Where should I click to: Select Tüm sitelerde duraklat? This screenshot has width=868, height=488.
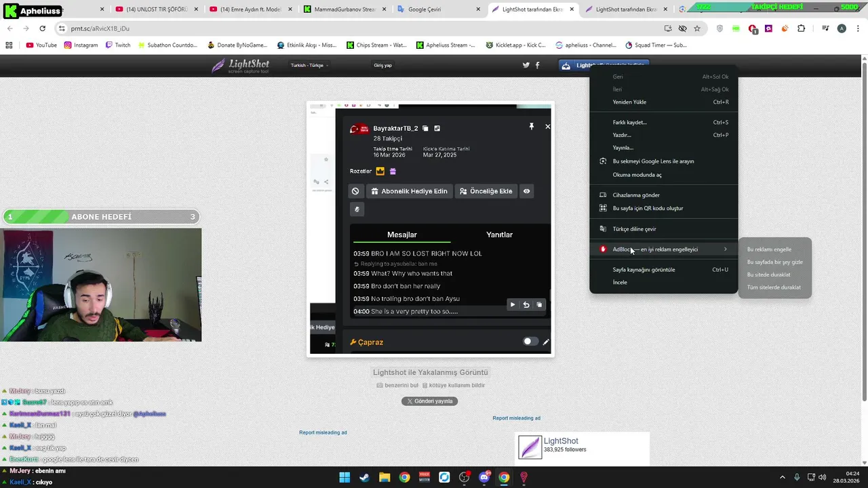774,287
